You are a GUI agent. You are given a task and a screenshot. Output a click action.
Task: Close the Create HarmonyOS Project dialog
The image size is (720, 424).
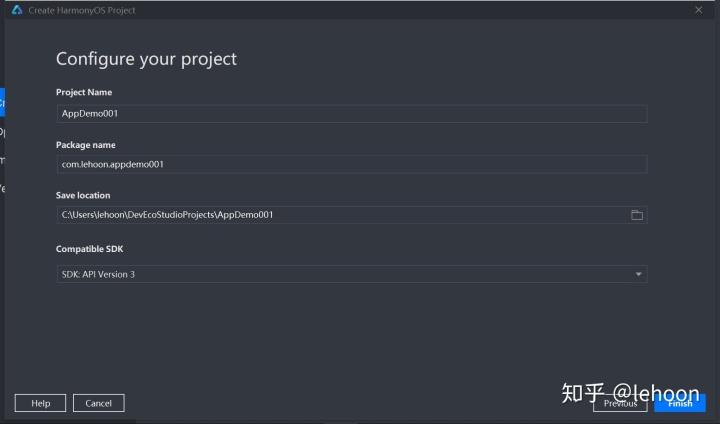[x=698, y=10]
